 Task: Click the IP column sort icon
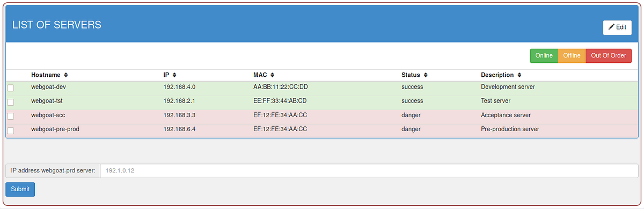(x=174, y=75)
